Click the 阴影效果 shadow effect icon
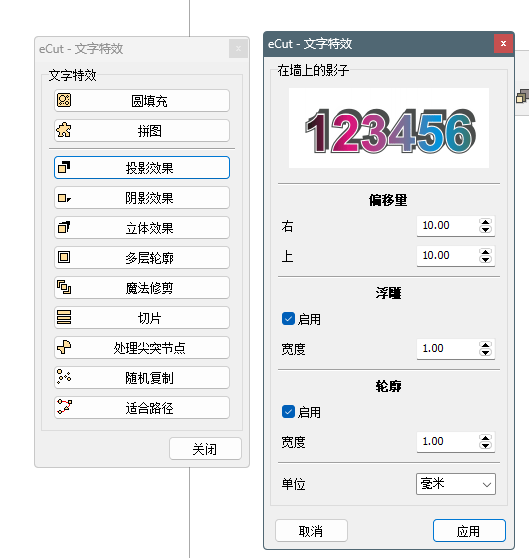Viewport: 529px width, 558px height. pos(64,198)
